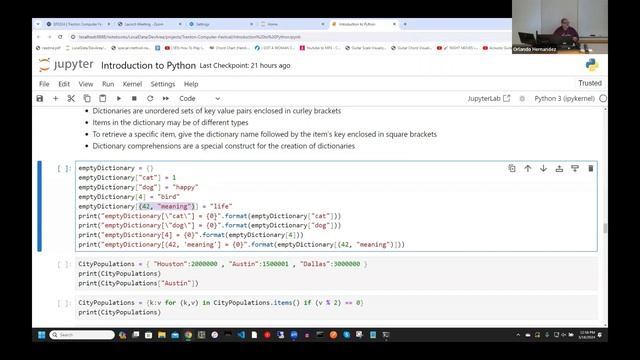
Task: Restart the kernel with circular arrow icon
Action: pos(150,98)
